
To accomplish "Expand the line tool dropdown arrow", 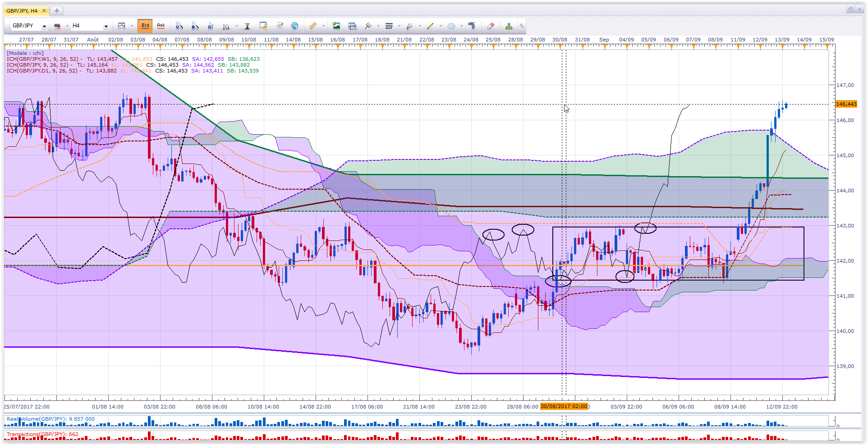I will point(441,26).
